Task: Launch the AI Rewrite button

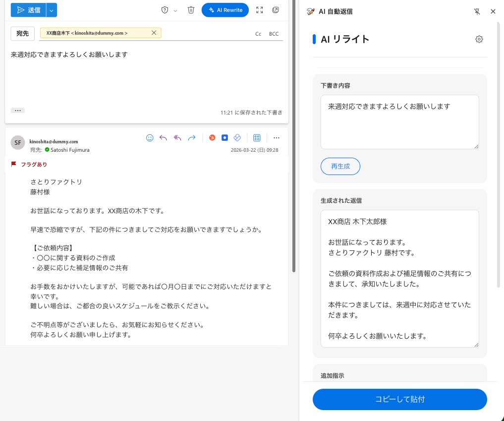Action: pos(225,10)
